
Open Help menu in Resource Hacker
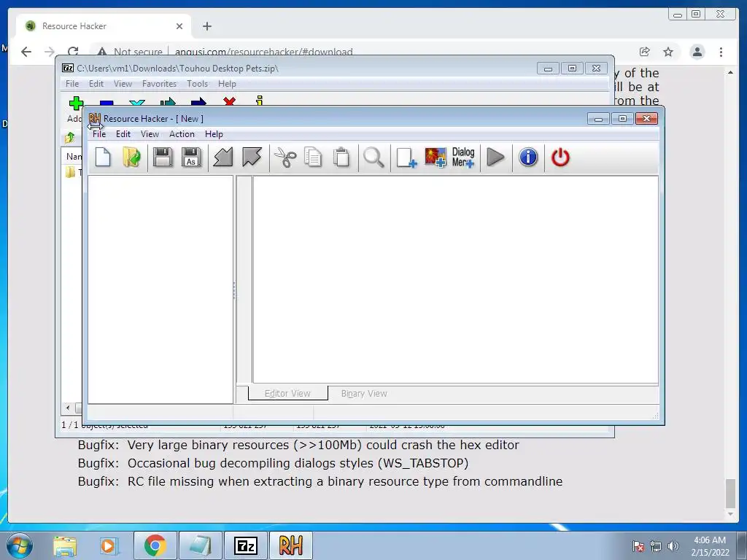pos(214,134)
